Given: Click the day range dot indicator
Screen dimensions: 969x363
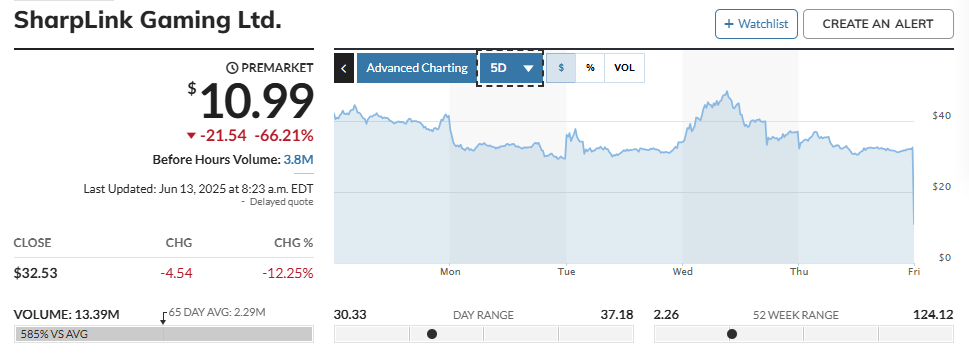Looking at the screenshot, I should [x=432, y=334].
